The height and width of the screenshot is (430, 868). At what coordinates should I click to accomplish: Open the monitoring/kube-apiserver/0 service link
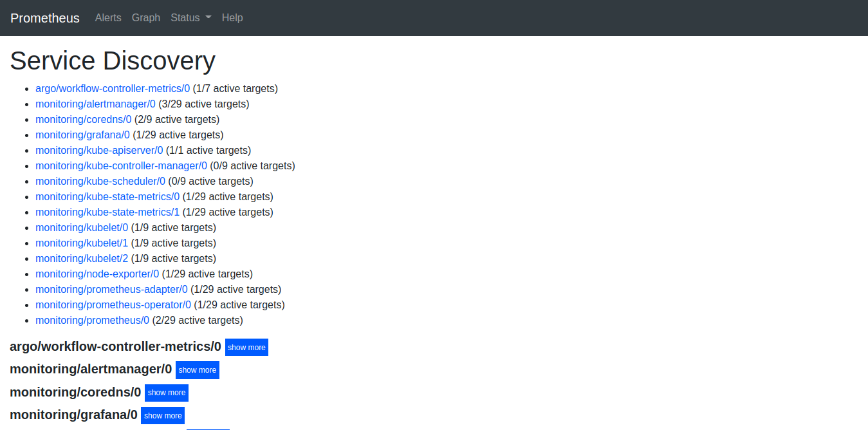99,150
